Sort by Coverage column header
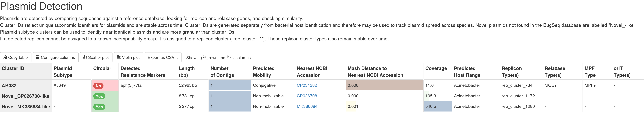 pos(436,68)
